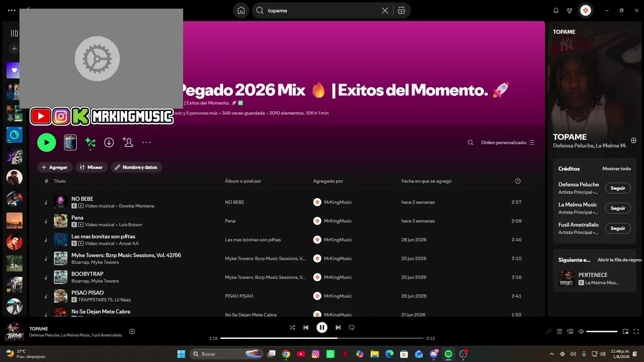This screenshot has height=362, width=644.
Task: Click the BOOBYTRAP track cover thumbnail
Action: tap(60, 277)
